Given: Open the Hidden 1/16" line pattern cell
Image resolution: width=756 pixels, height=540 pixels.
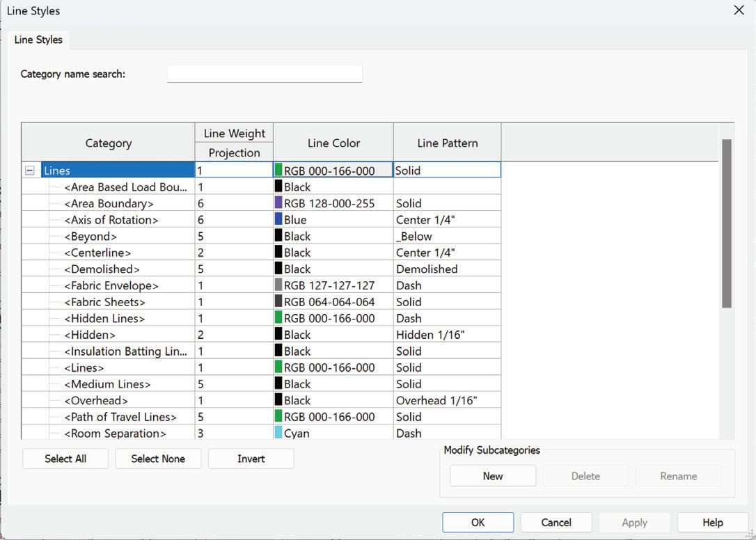Looking at the screenshot, I should (447, 334).
